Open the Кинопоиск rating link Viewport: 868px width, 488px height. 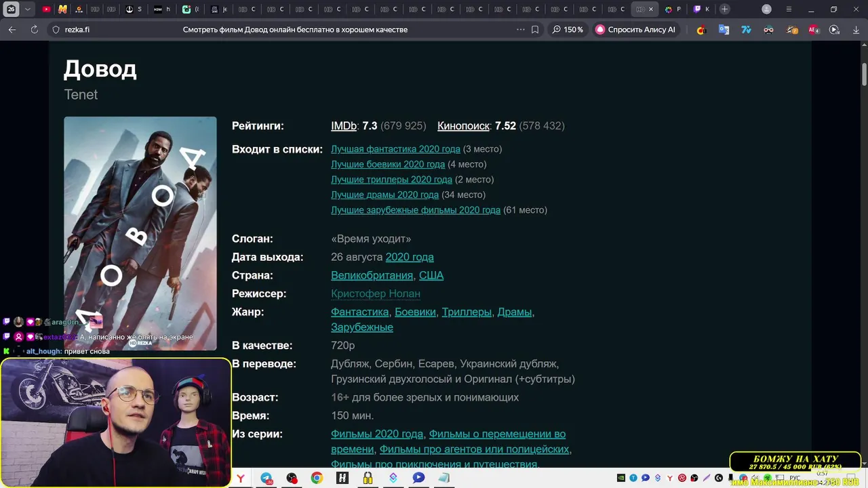[463, 126]
